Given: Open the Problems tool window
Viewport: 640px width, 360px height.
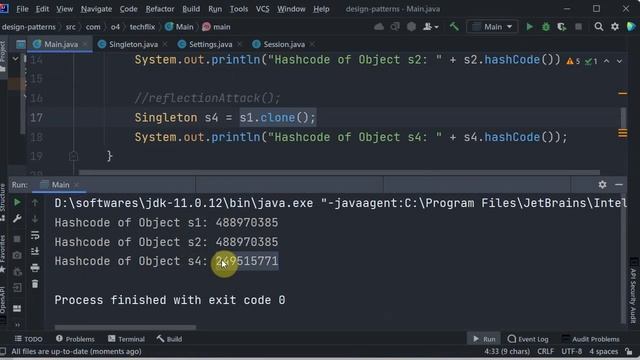Looking at the screenshot, I should [x=75, y=339].
